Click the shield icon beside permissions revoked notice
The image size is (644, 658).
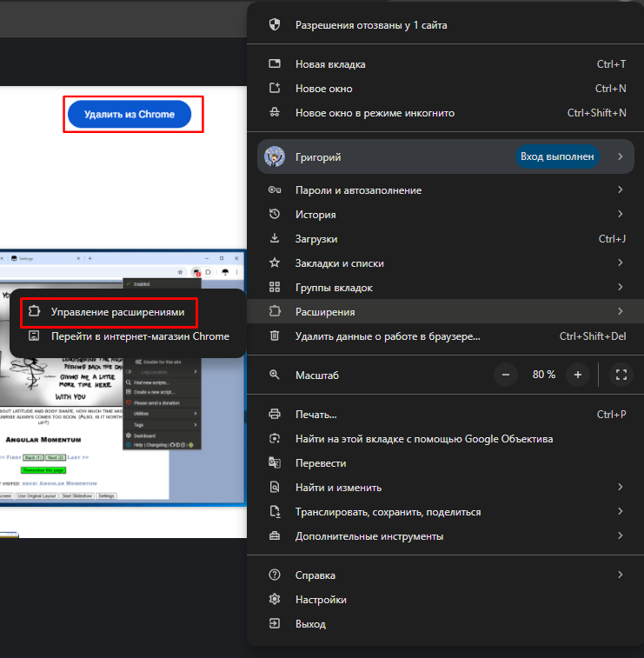point(275,24)
